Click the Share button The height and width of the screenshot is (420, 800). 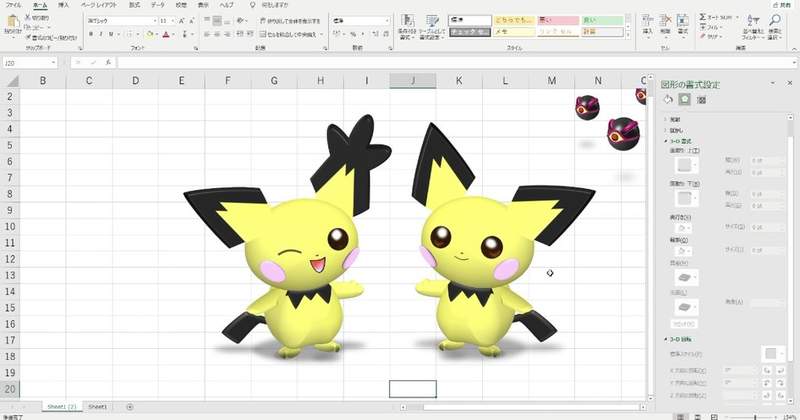(x=782, y=5)
